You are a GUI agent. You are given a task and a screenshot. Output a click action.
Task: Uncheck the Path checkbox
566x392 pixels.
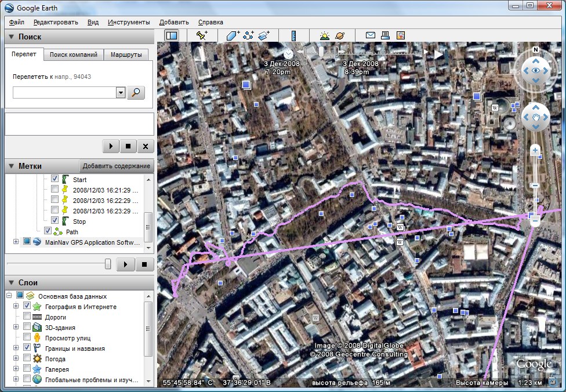tap(48, 230)
